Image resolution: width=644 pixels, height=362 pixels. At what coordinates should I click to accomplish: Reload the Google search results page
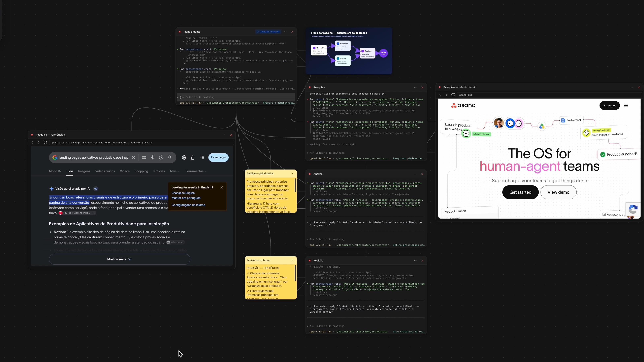tap(45, 142)
